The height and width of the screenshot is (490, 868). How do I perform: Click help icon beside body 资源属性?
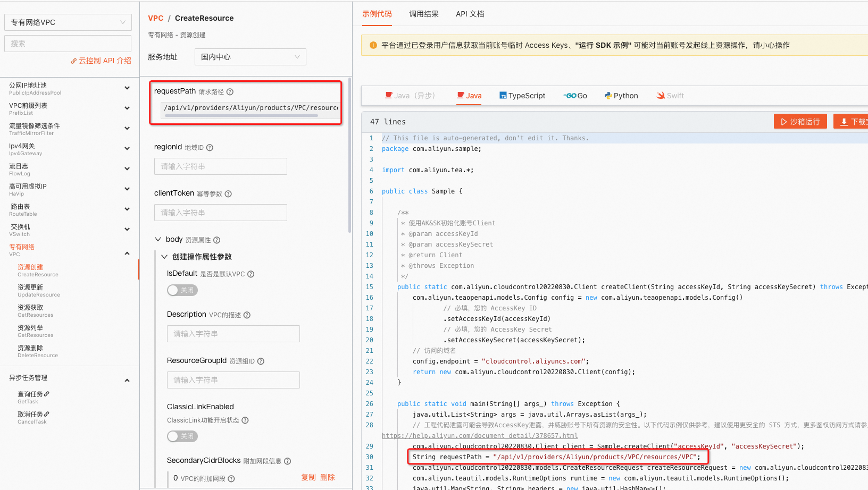(x=217, y=240)
